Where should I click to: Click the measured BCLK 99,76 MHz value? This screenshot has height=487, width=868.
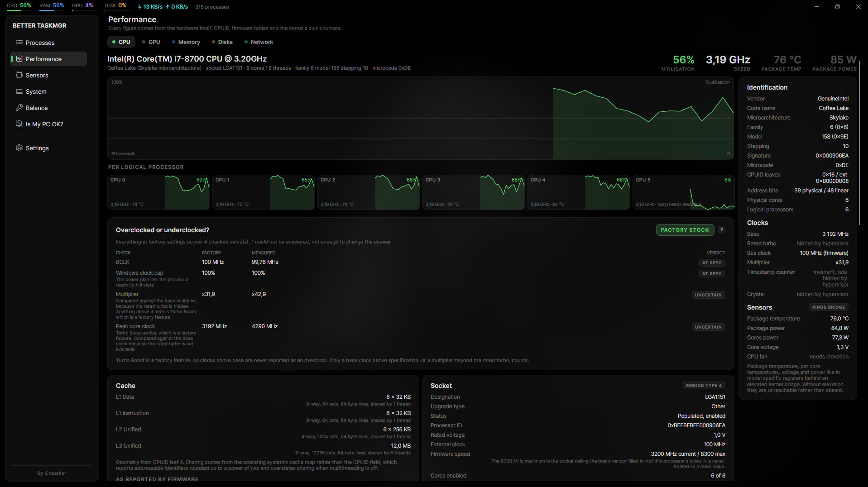tap(265, 262)
